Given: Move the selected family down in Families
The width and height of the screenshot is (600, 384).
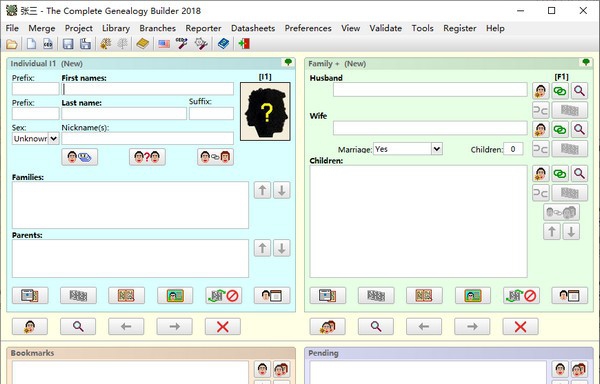Looking at the screenshot, I should [x=282, y=190].
